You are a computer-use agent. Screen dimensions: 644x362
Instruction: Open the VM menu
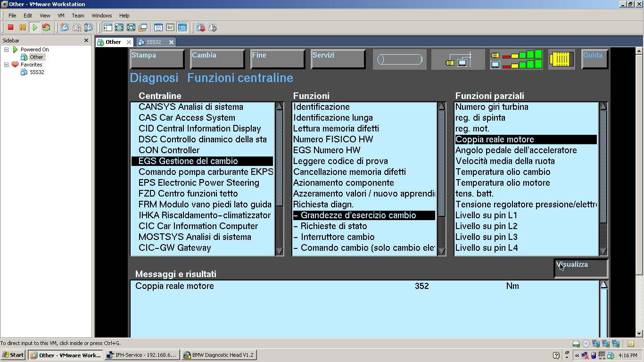pyautogui.click(x=61, y=16)
